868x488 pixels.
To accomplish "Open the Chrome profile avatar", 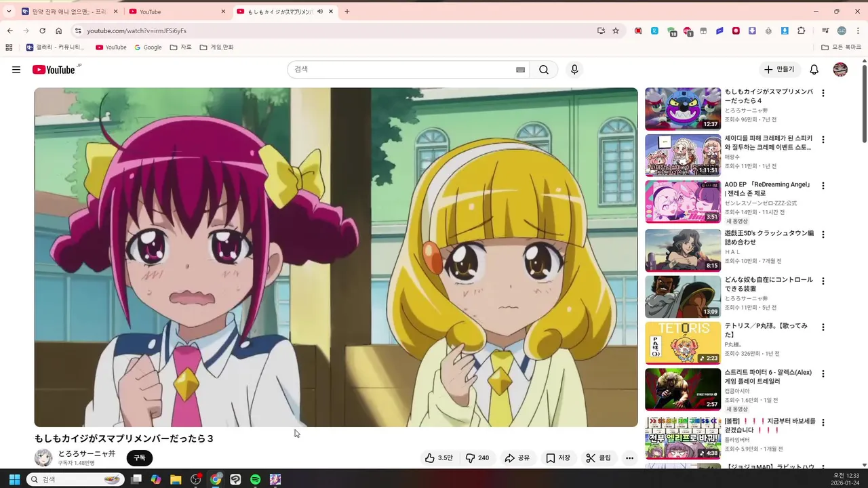I will (842, 30).
